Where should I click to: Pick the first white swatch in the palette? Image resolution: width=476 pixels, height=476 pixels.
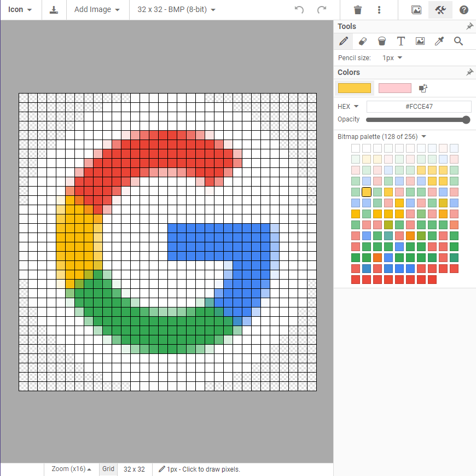pyautogui.click(x=356, y=148)
